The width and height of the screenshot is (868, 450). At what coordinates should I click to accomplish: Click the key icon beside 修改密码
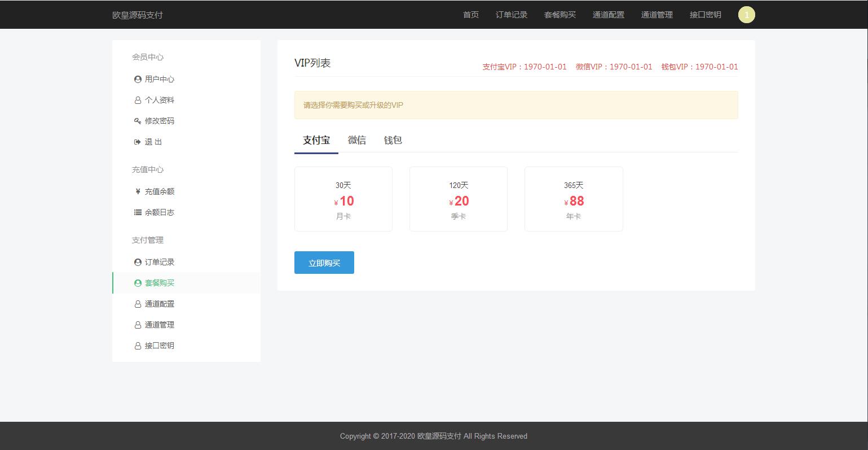tap(138, 121)
